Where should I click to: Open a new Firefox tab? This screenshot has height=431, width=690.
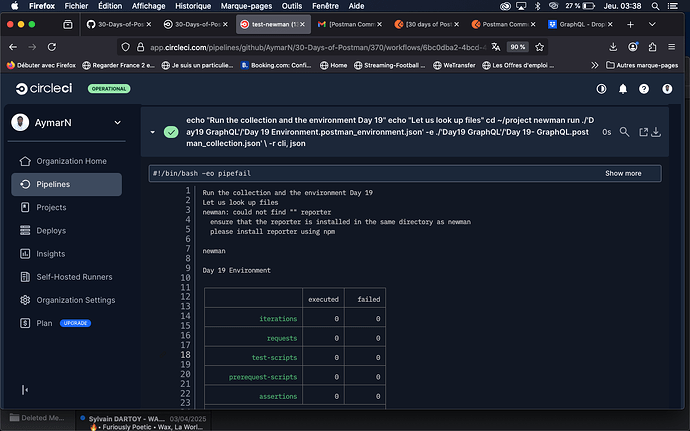pyautogui.click(x=630, y=24)
